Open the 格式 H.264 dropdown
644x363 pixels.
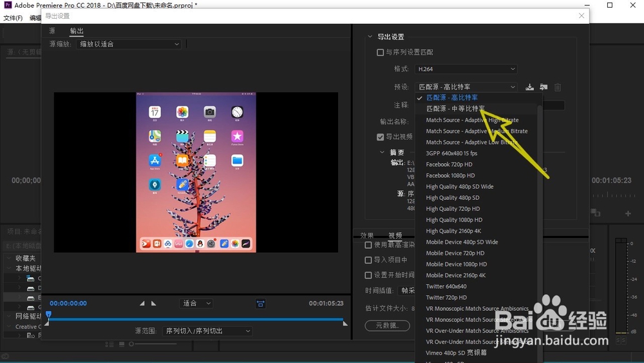pyautogui.click(x=466, y=69)
